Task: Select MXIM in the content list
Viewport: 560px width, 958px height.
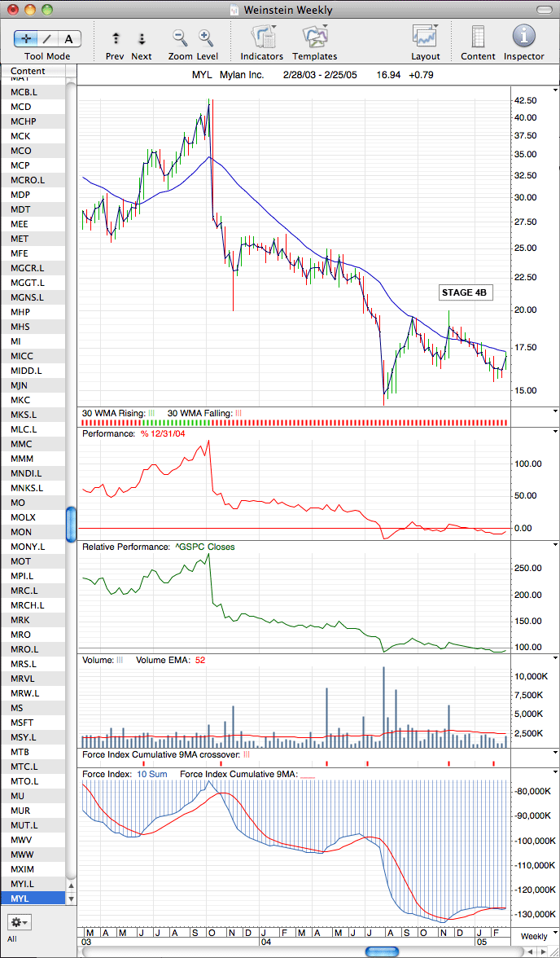Action: pyautogui.click(x=33, y=868)
